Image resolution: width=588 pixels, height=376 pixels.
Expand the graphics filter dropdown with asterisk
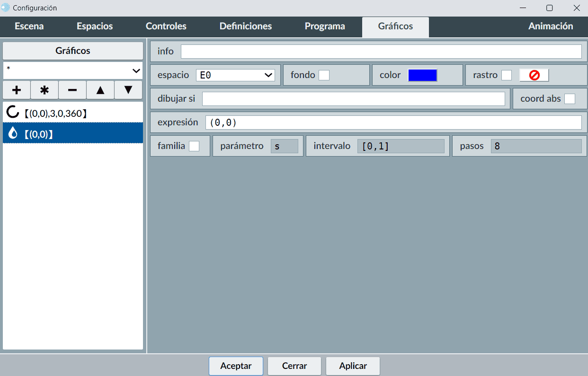click(x=73, y=70)
